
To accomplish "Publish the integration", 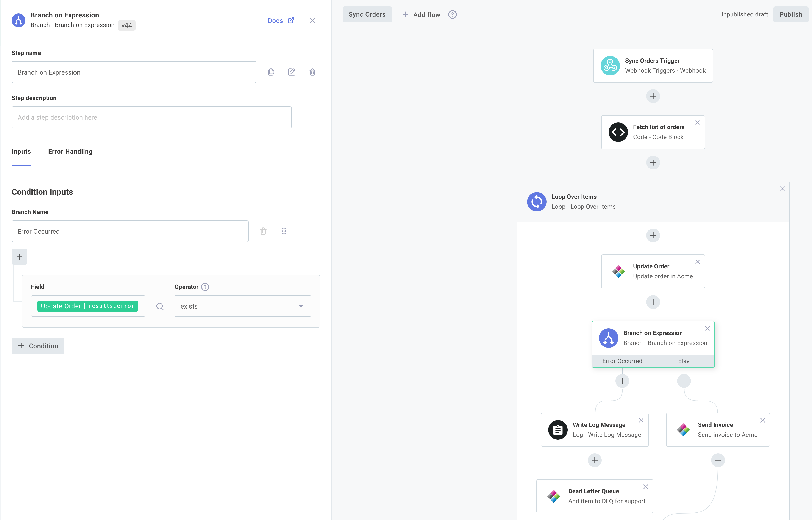I will pos(791,14).
